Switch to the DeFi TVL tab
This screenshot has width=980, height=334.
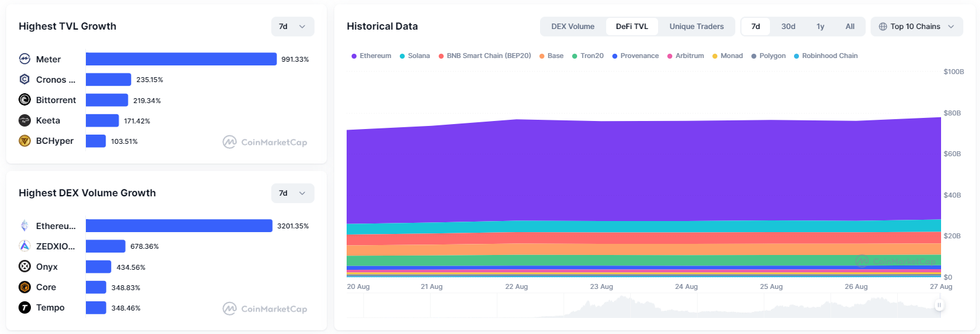632,27
